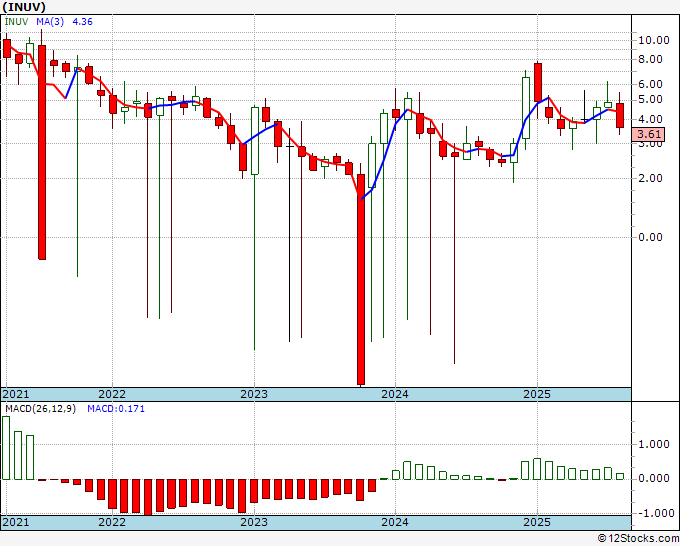Click the 0.00 price axis label

click(650, 237)
